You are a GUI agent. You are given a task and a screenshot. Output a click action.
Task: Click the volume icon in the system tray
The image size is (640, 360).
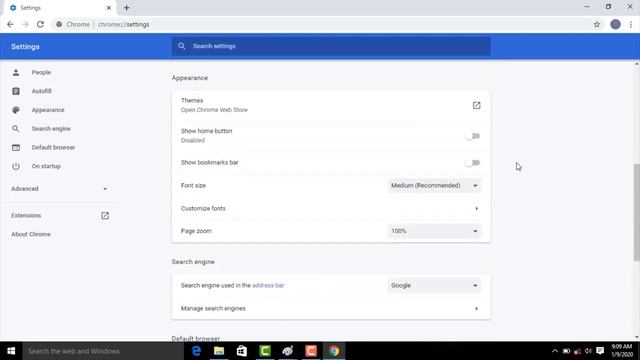588,351
